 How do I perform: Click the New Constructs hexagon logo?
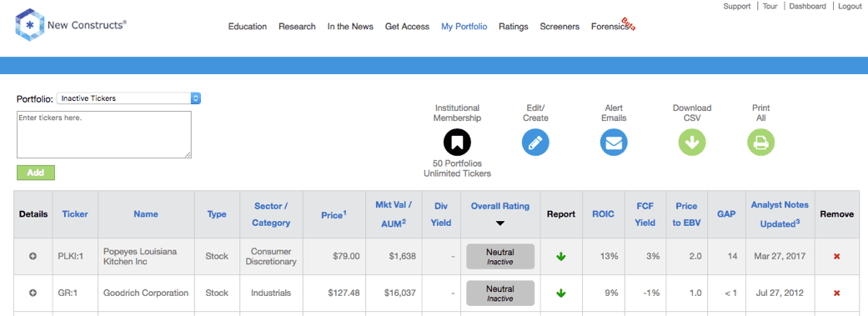tap(29, 26)
